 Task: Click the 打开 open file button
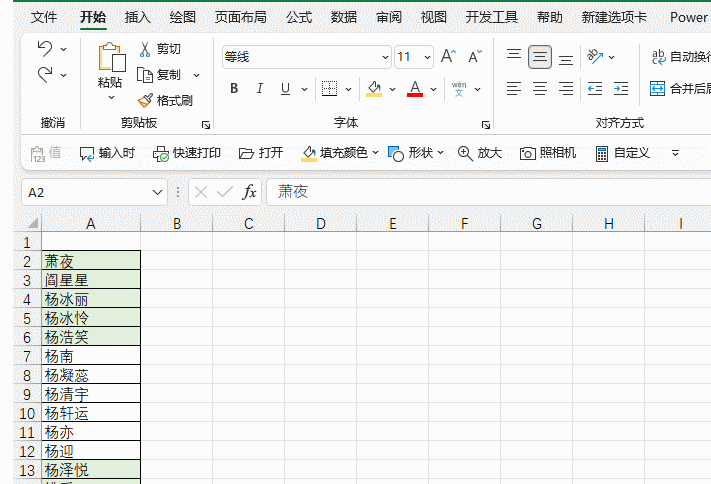click(x=261, y=153)
